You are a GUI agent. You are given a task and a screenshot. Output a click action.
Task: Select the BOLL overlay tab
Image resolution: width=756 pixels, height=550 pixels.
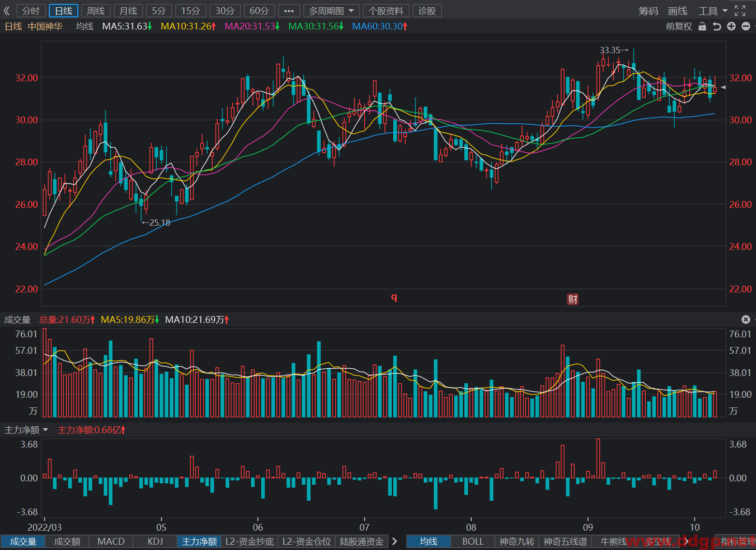[x=473, y=541]
